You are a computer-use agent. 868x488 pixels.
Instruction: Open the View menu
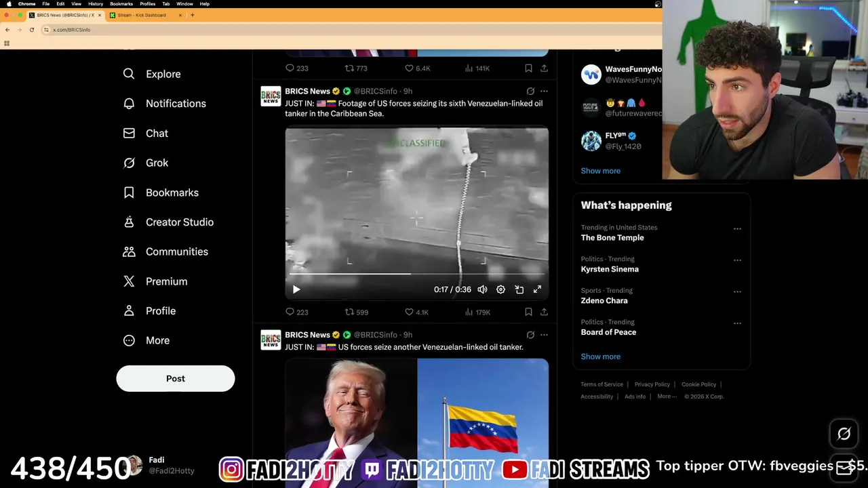pyautogui.click(x=77, y=3)
